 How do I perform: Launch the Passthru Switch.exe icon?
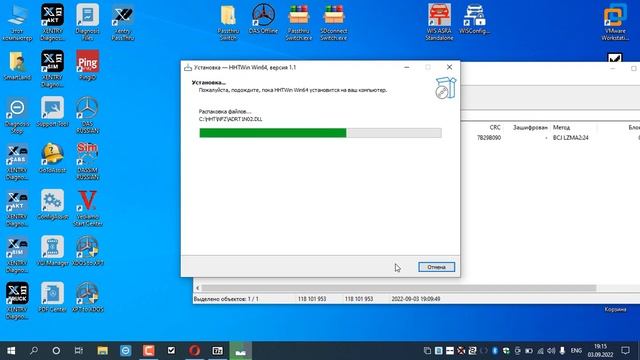(x=298, y=22)
